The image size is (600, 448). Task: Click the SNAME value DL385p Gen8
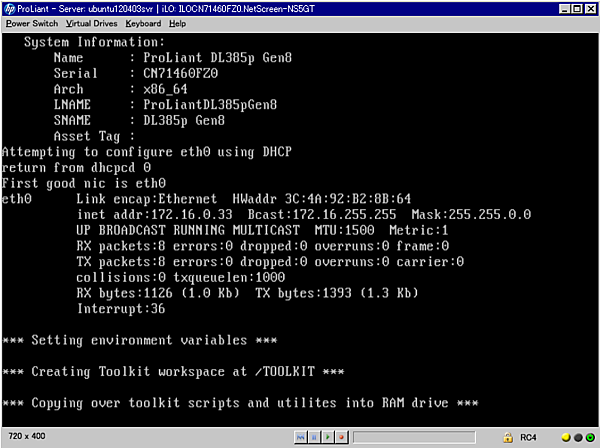click(x=184, y=121)
